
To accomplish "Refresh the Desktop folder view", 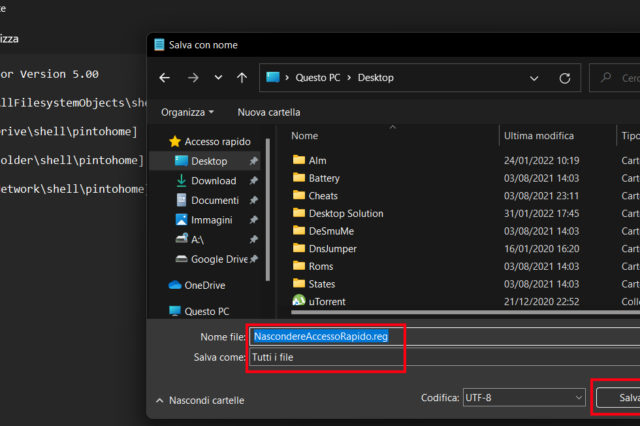I will pyautogui.click(x=565, y=77).
